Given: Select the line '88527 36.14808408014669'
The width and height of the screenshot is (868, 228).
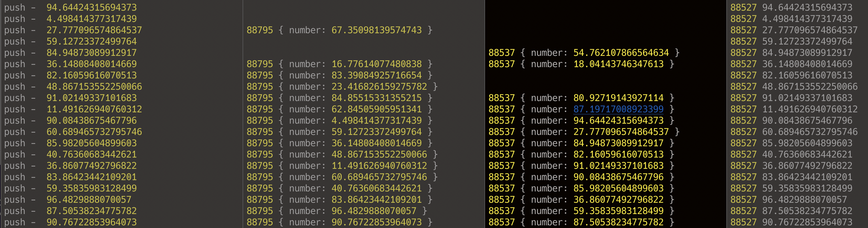Looking at the screenshot, I should click(791, 64).
